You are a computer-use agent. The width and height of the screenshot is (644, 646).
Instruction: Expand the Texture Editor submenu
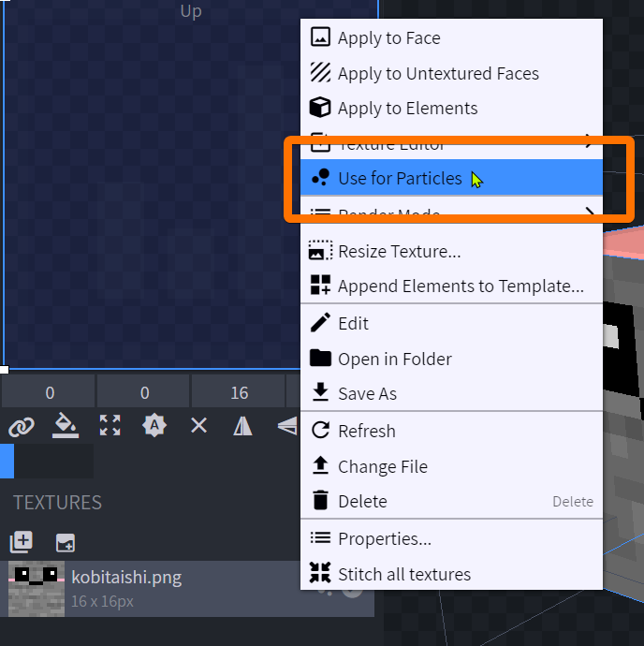click(451, 144)
